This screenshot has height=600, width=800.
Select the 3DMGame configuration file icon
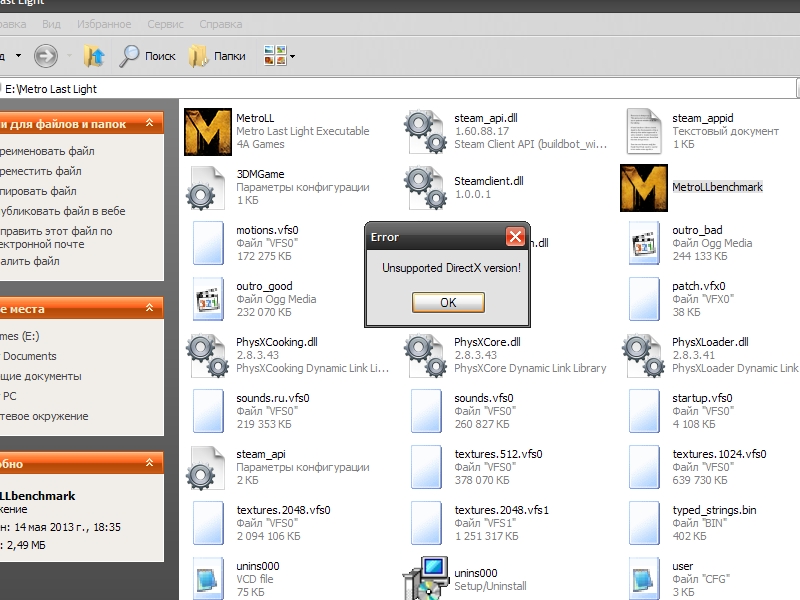pyautogui.click(x=206, y=188)
